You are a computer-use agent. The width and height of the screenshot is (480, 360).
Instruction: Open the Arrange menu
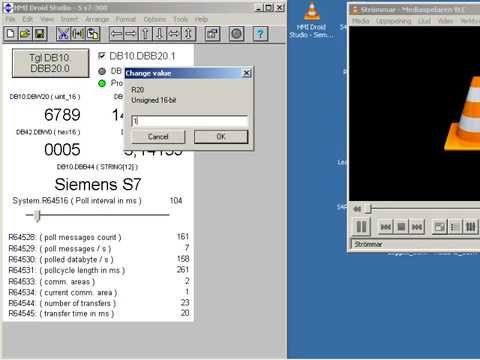click(x=97, y=19)
